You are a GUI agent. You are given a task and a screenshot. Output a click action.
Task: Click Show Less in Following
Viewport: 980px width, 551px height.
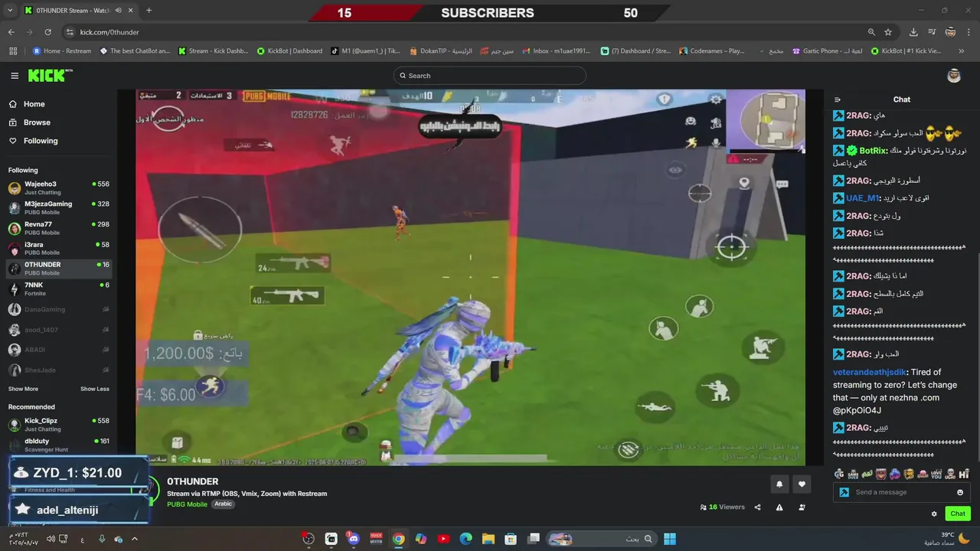point(95,389)
